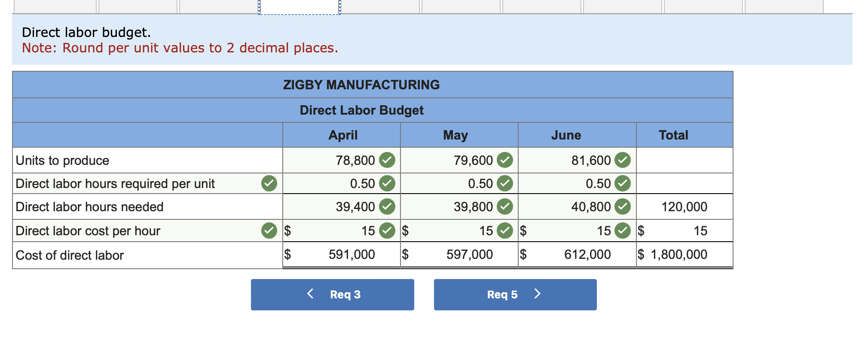Select June direct labor hours 40,800 cell
868x352 pixels.
577,207
